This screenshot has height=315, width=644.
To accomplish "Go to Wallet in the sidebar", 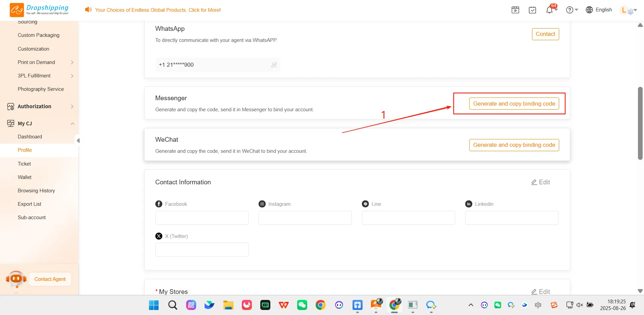I will pos(24,177).
